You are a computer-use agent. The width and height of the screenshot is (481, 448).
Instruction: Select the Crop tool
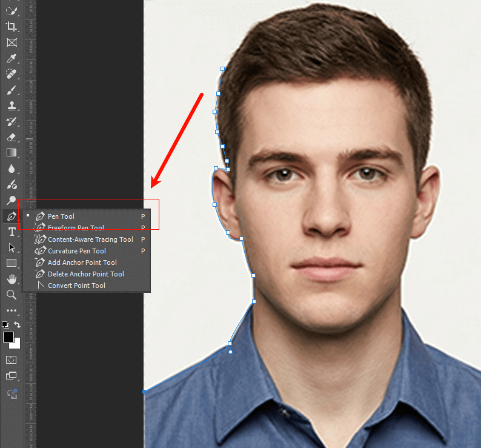[x=12, y=27]
